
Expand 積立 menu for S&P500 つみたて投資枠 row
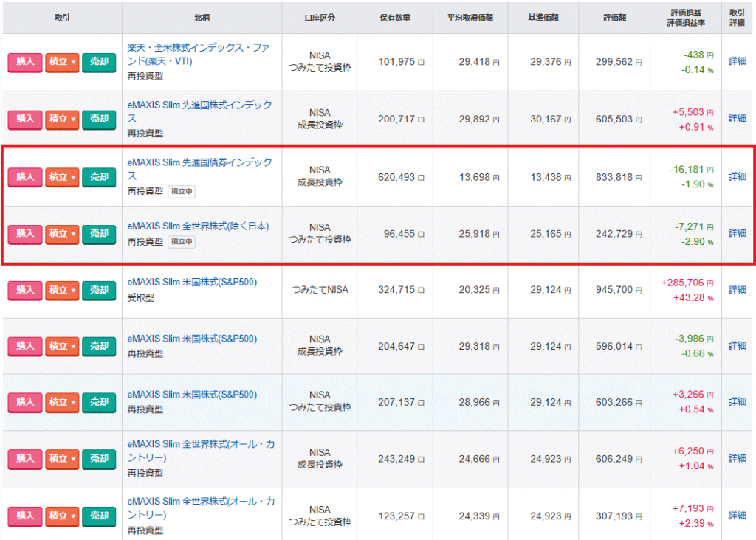(62, 402)
